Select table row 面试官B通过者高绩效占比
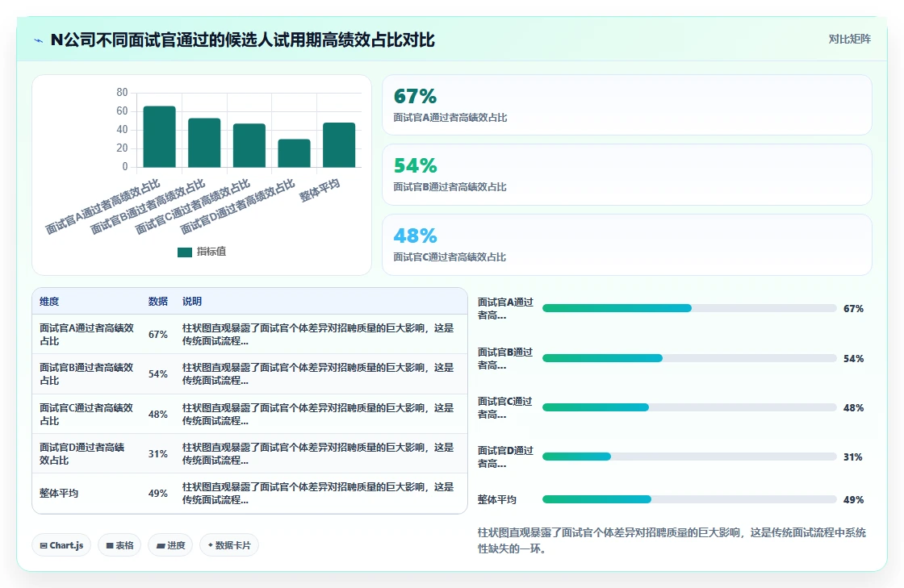Viewport: 904px width, 588px height. [x=249, y=373]
